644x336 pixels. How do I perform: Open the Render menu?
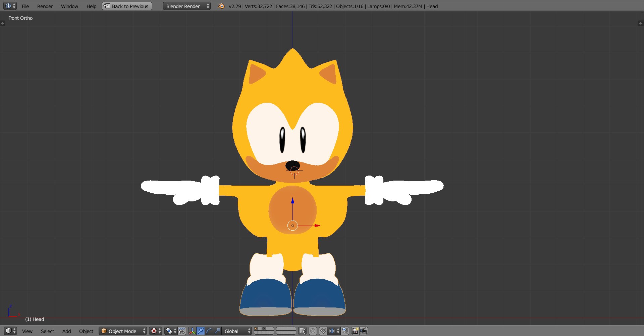tap(45, 6)
